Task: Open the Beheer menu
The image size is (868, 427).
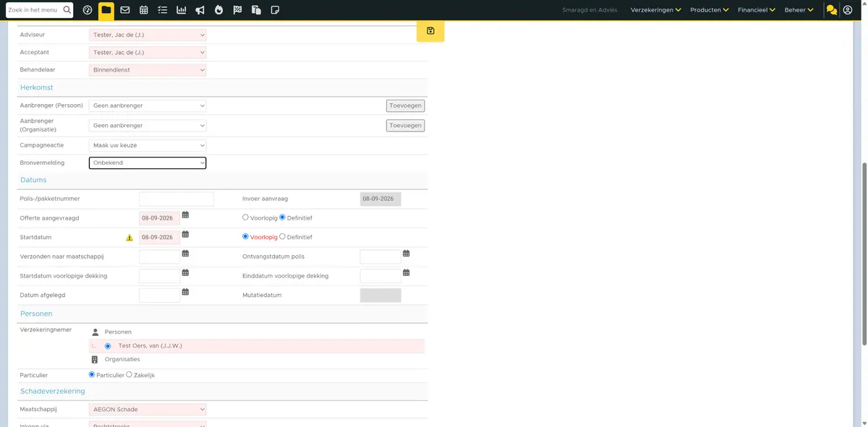Action: point(799,10)
